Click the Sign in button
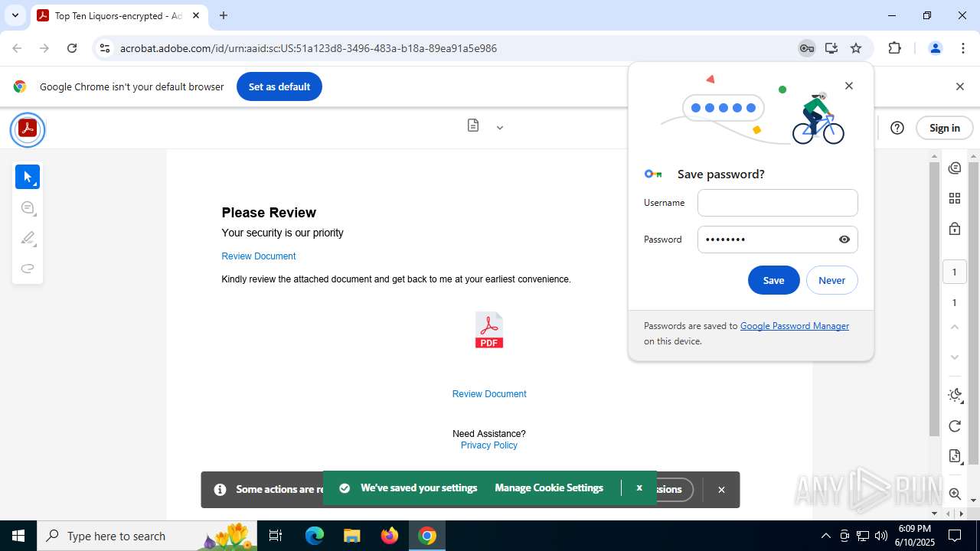The height and width of the screenshot is (551, 980). (x=944, y=128)
